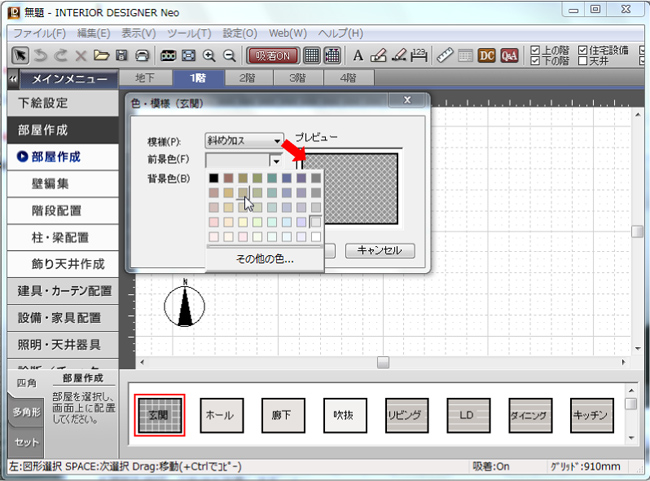Open the Q&A help icon
The height and width of the screenshot is (481, 650).
pos(509,55)
